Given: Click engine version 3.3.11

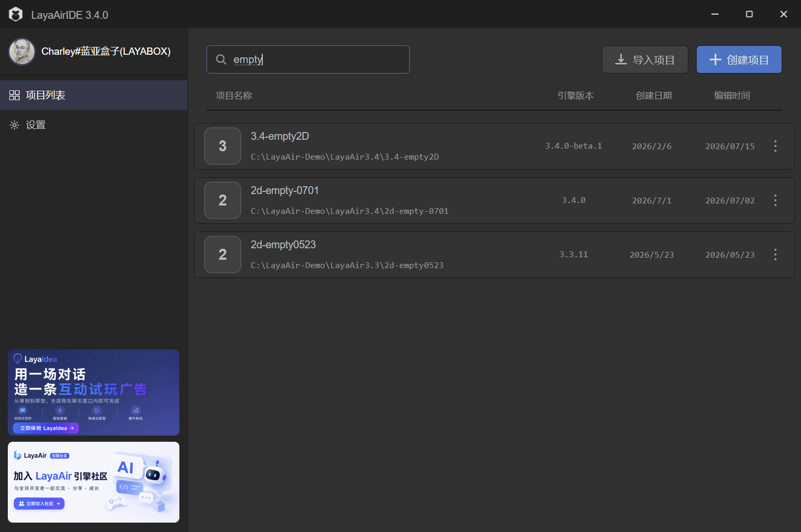Looking at the screenshot, I should [x=574, y=255].
